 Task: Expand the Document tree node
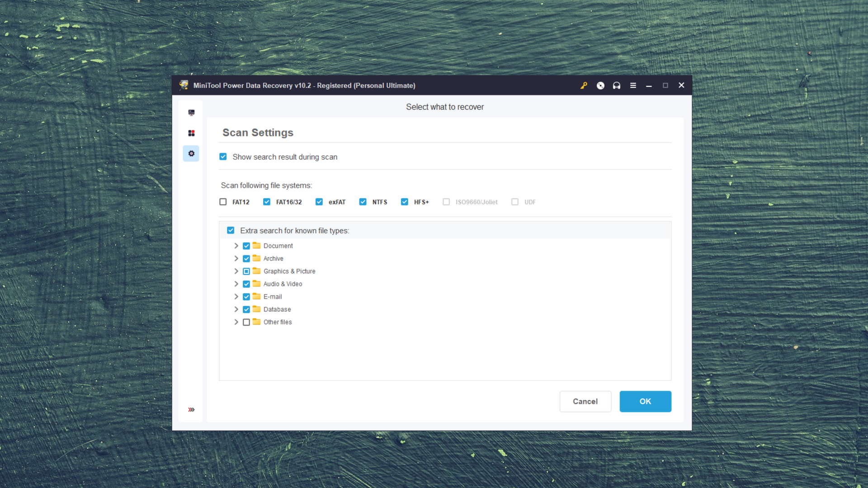(x=236, y=246)
